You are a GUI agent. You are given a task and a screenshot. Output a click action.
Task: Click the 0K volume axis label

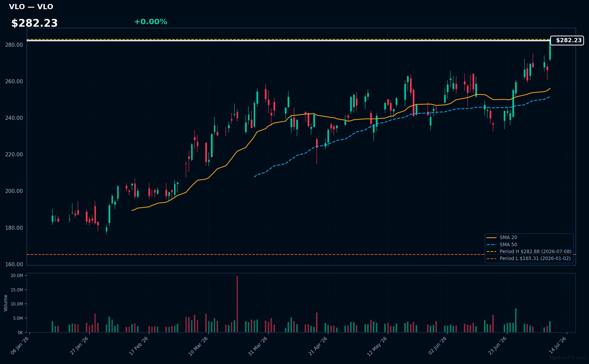pyautogui.click(x=20, y=333)
